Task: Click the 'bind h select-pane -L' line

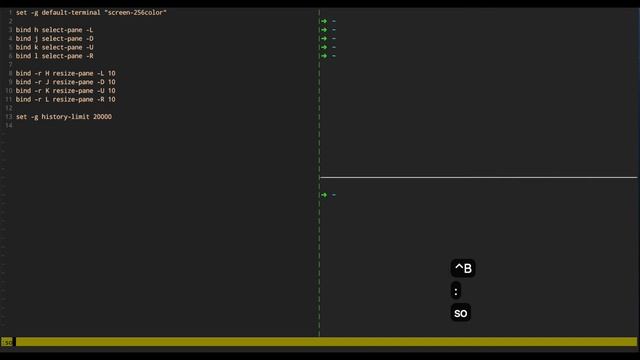Action: pyautogui.click(x=54, y=30)
